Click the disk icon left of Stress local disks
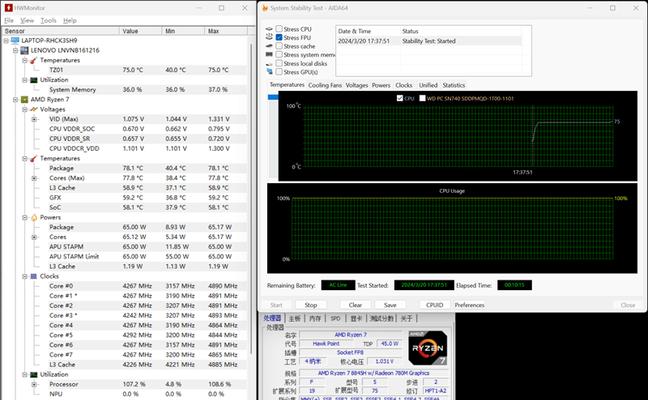 tap(269, 64)
